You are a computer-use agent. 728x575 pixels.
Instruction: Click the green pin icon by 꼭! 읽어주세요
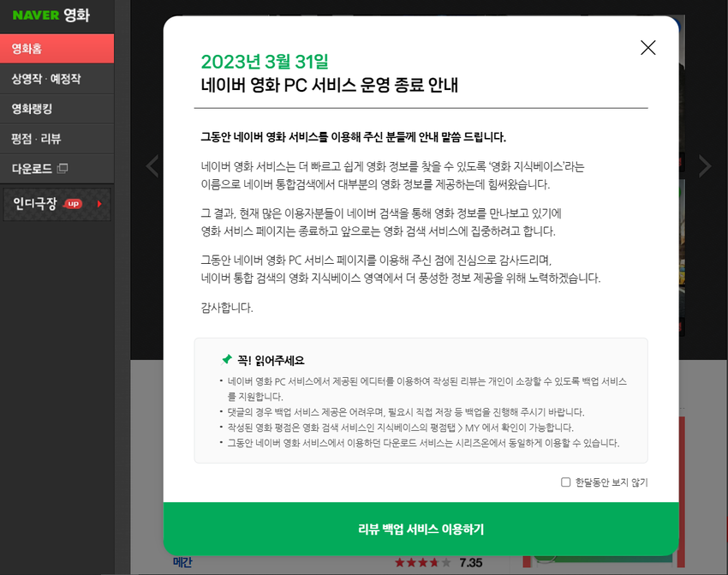point(227,360)
